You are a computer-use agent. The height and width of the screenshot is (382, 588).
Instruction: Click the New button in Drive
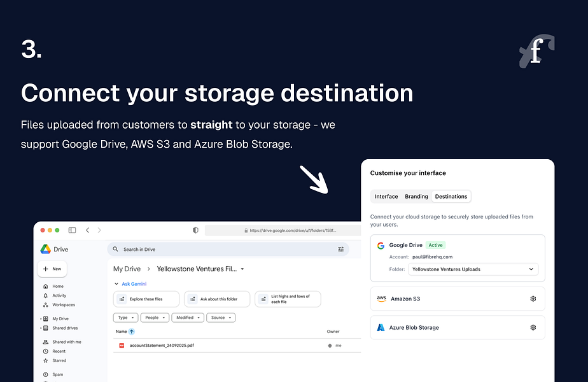click(52, 269)
